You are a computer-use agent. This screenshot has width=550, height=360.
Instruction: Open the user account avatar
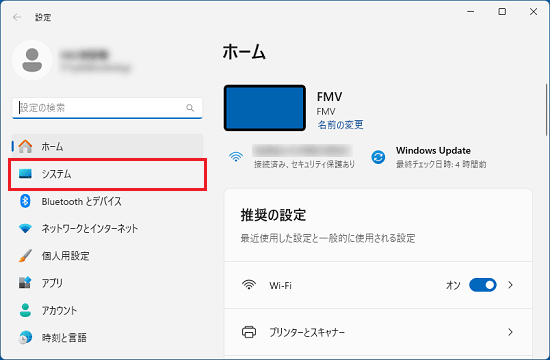(x=32, y=60)
